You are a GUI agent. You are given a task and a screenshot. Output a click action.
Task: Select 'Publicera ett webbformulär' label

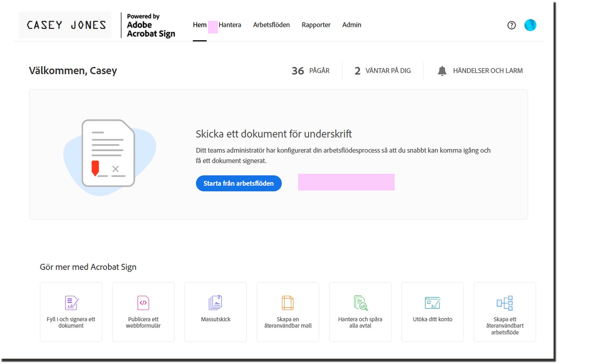coord(143,323)
